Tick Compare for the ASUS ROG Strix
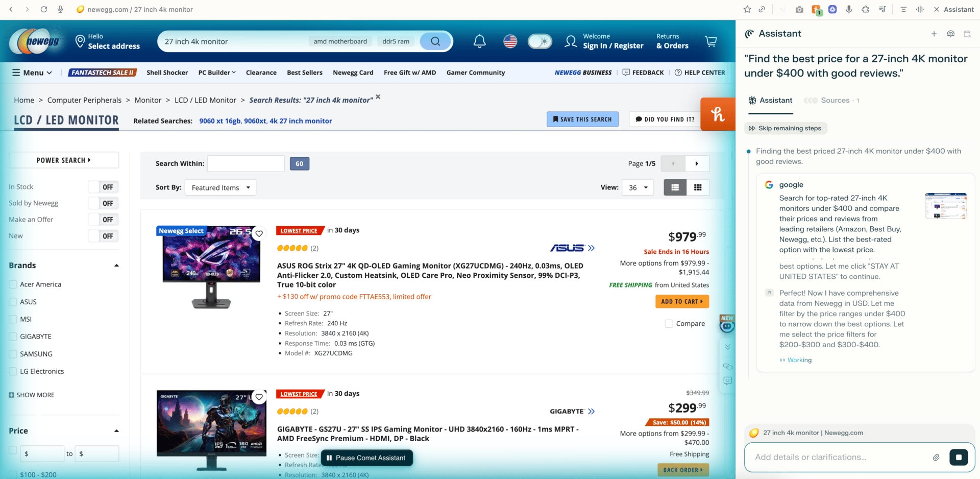This screenshot has width=980, height=479. pyautogui.click(x=669, y=324)
